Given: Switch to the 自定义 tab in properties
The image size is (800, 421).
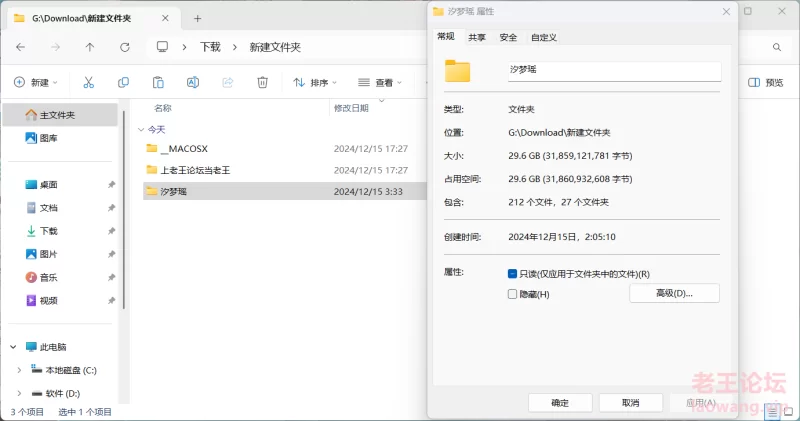Looking at the screenshot, I should tap(544, 37).
